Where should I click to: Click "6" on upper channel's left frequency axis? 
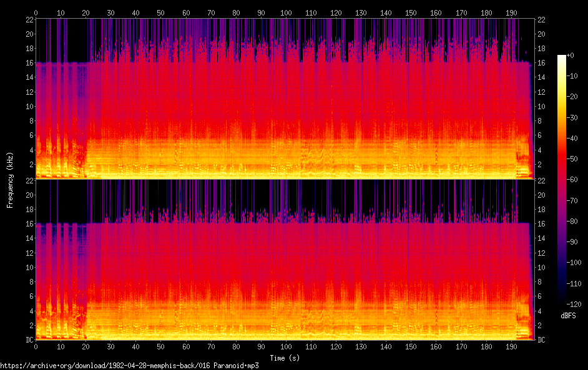click(31, 135)
